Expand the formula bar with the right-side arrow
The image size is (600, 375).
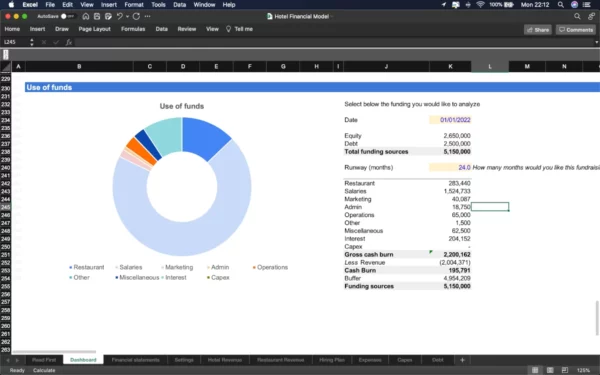coord(596,42)
